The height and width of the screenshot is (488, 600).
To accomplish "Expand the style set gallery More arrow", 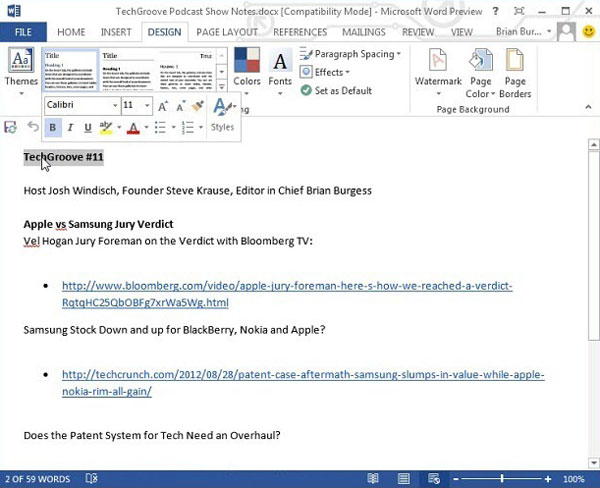I will (222, 86).
